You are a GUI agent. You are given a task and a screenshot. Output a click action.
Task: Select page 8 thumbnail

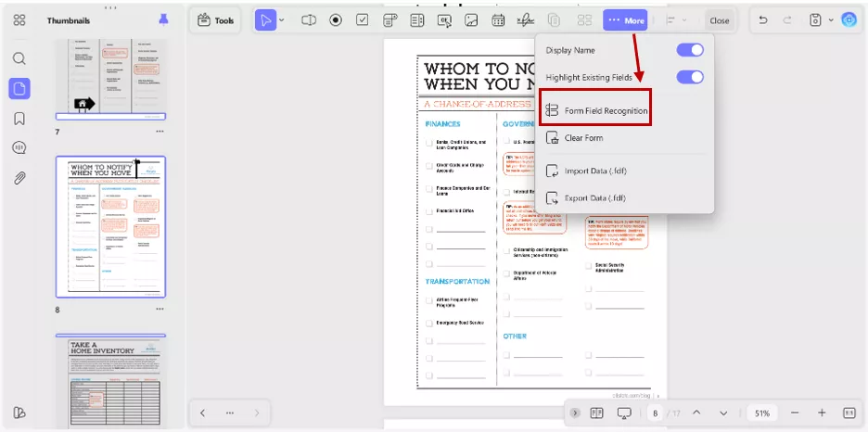pyautogui.click(x=110, y=227)
